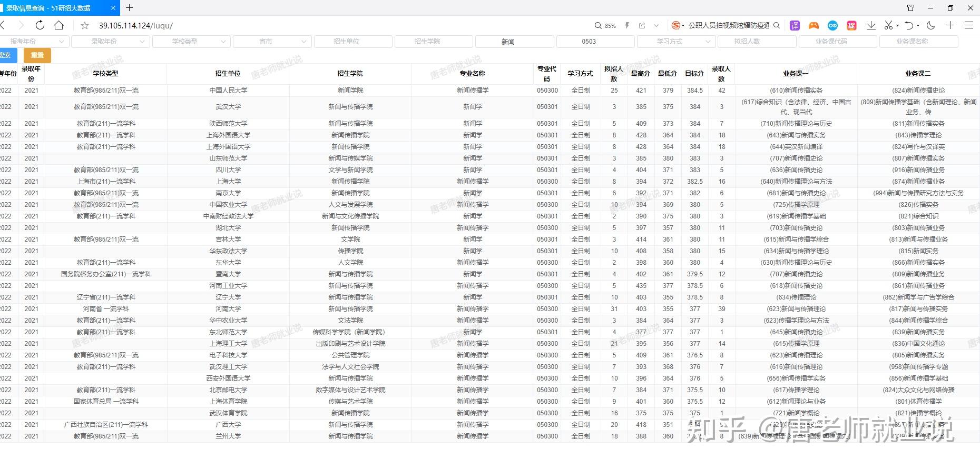Click the undo closed tab icon
This screenshot has width=980, height=469.
[x=909, y=25]
